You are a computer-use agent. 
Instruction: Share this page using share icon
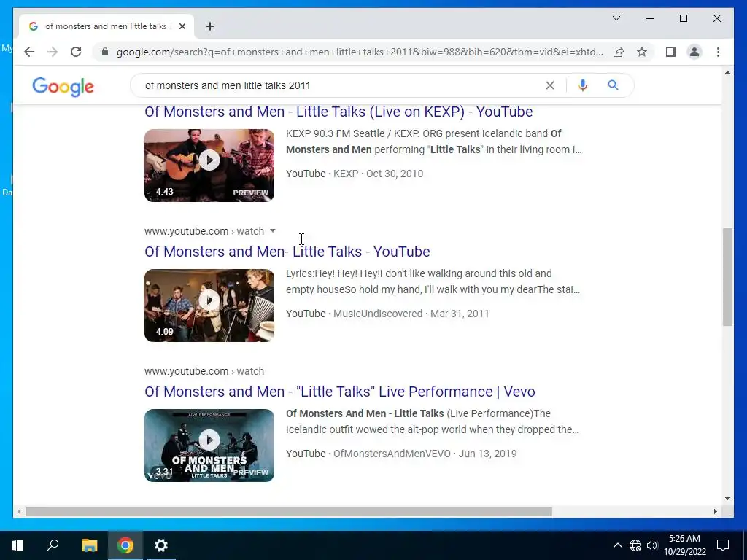619,52
